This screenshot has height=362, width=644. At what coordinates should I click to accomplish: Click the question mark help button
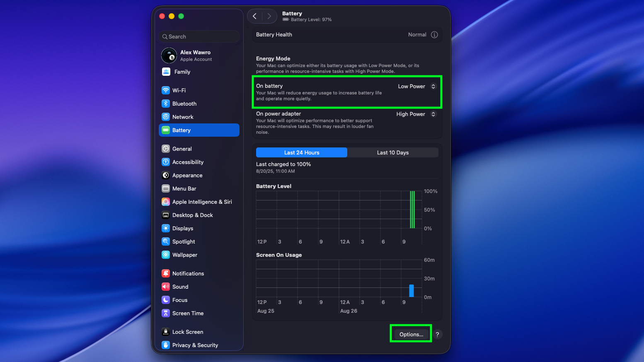click(x=437, y=334)
